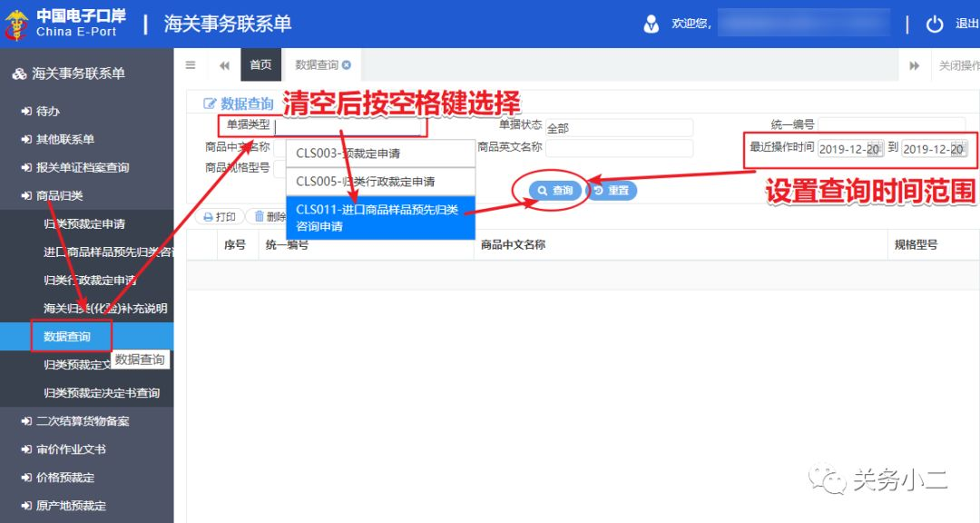Image resolution: width=980 pixels, height=523 pixels.
Task: Switch to the 数据查询 tab
Action: 317,64
